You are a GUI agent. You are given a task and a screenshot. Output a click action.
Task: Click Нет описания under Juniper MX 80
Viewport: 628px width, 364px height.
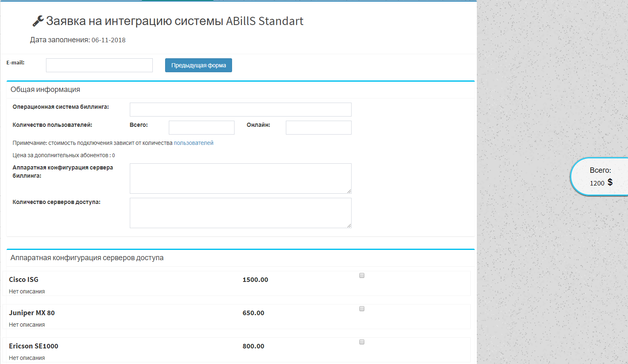[27, 325]
